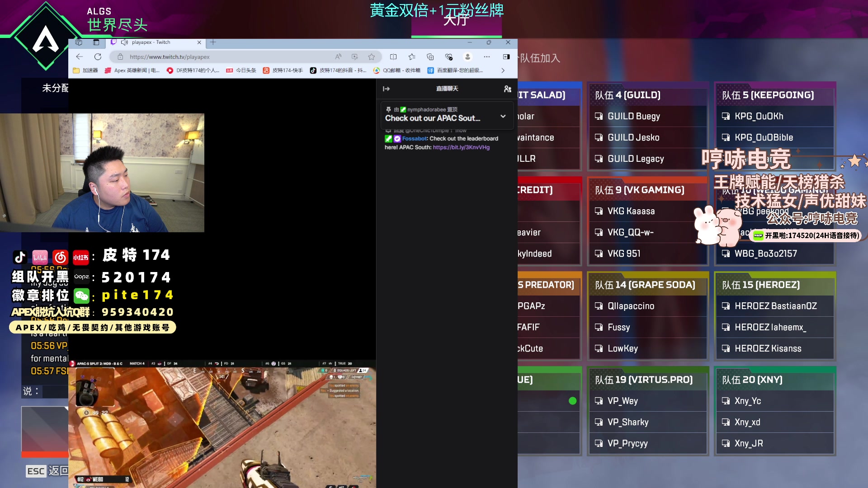Click the media enhance icon in address bar
868x488 pixels.
[x=354, y=56]
